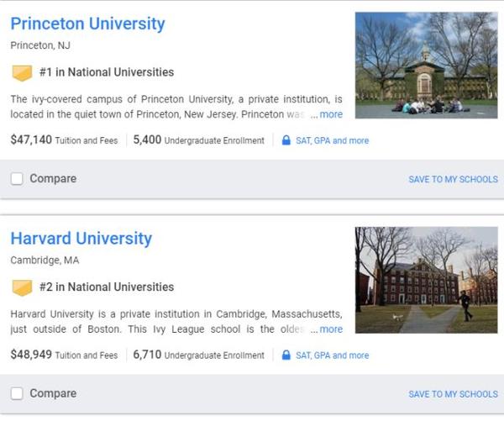
Task: Tick the Compare checkbox for Harvard University
Action: pos(17,394)
